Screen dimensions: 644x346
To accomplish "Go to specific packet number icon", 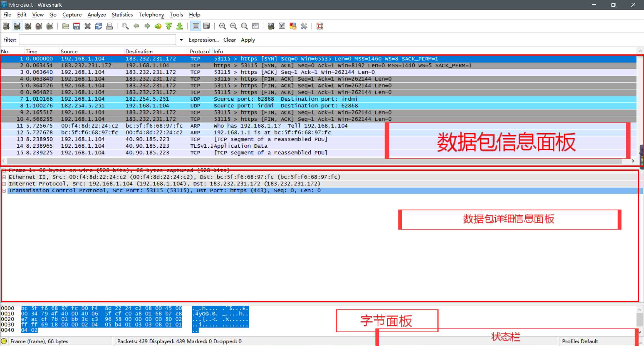I will click(158, 26).
